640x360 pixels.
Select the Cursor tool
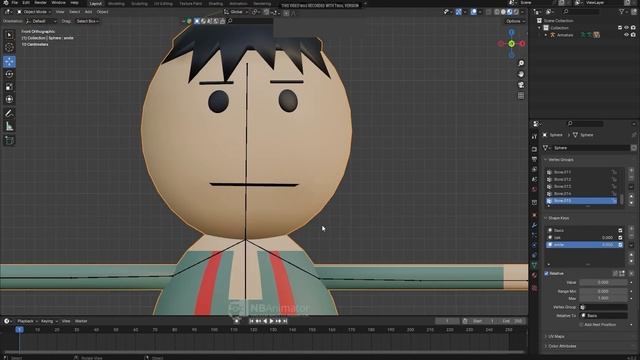[x=9, y=48]
